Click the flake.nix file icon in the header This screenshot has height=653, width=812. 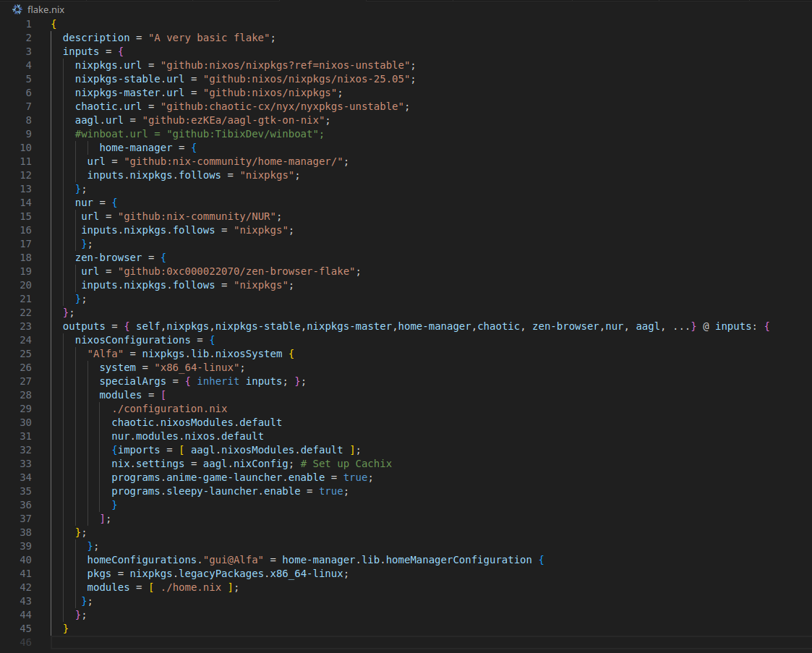pos(17,9)
